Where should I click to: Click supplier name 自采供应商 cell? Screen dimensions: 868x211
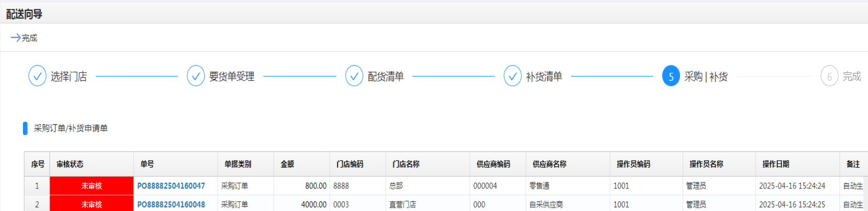click(x=568, y=203)
